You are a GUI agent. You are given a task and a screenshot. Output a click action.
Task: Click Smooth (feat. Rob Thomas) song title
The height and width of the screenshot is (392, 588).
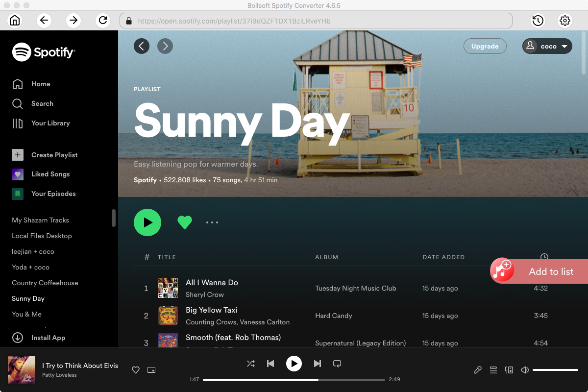pyautogui.click(x=233, y=338)
